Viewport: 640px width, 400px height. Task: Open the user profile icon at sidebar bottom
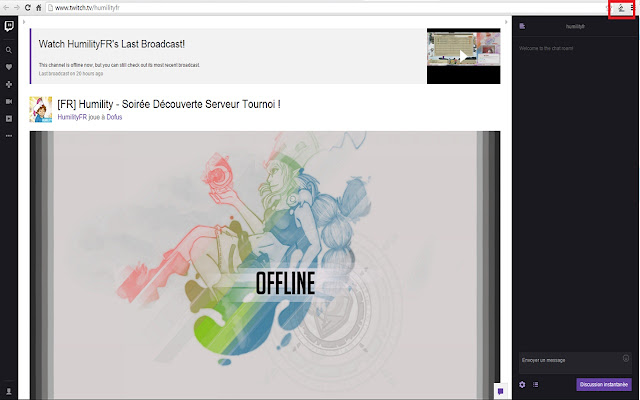click(x=9, y=391)
